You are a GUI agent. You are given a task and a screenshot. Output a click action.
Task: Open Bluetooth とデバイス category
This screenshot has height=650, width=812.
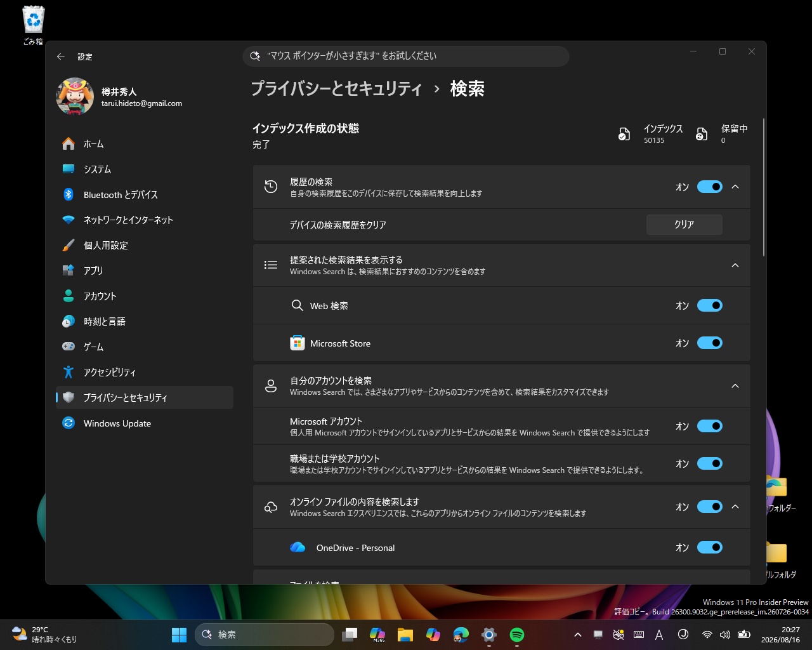pos(145,195)
